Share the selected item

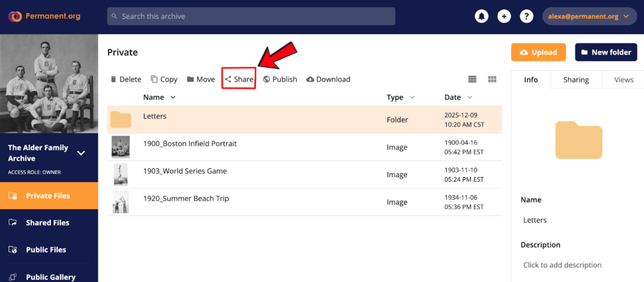pyautogui.click(x=239, y=79)
